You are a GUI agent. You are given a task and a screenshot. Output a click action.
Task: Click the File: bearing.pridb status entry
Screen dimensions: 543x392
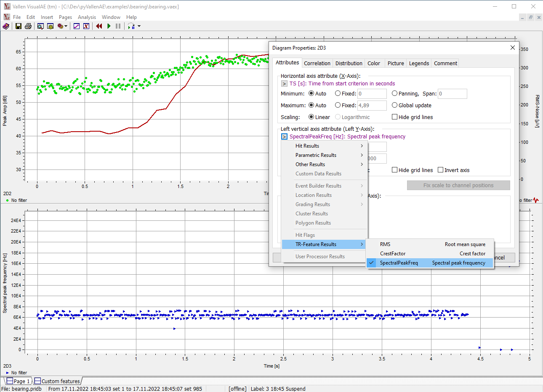pos(22,389)
